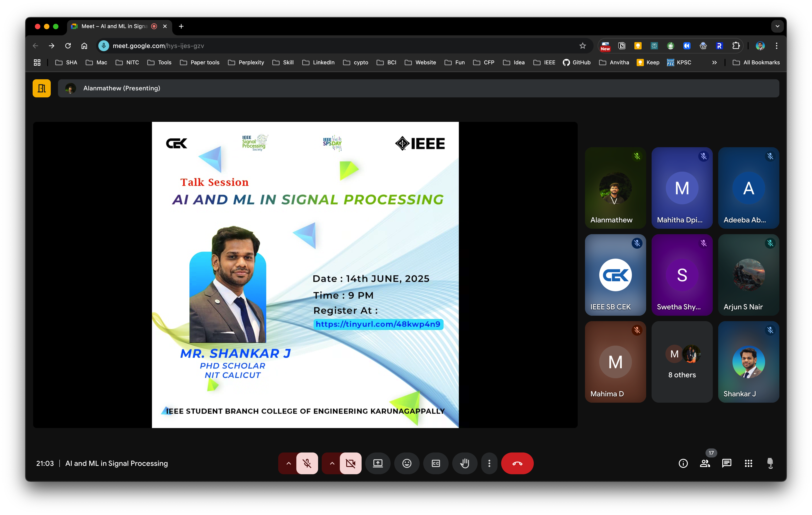
Task: Select the Mahima D participant tile
Action: (x=615, y=362)
